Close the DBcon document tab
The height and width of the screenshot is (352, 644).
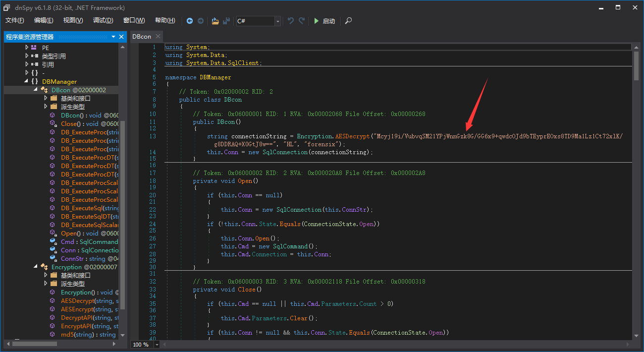[158, 36]
